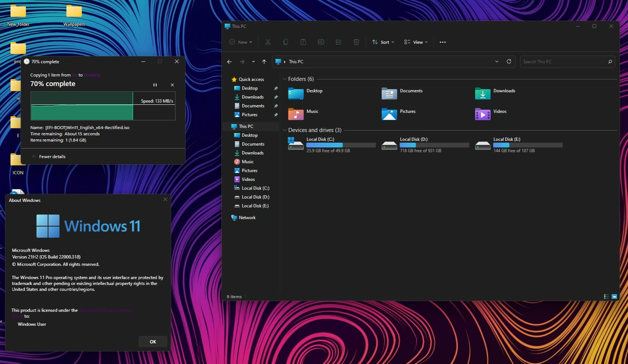The width and height of the screenshot is (628, 364).
Task: Open the Sort dropdown menu
Action: (x=383, y=42)
